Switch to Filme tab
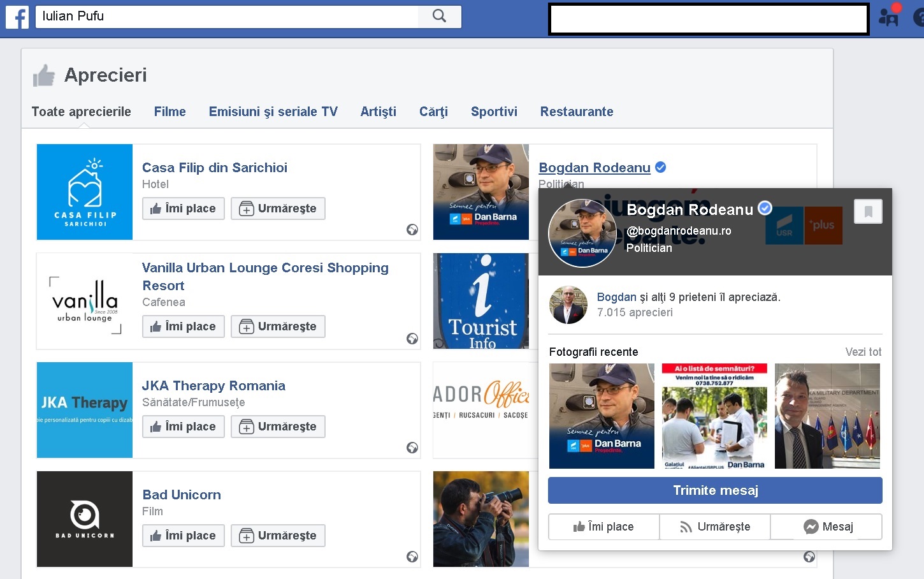 170,112
